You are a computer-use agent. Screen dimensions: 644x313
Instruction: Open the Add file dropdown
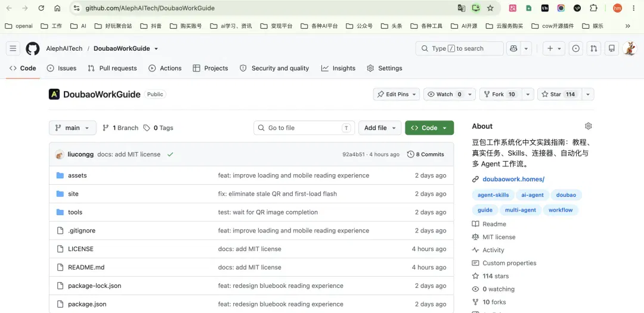(380, 128)
